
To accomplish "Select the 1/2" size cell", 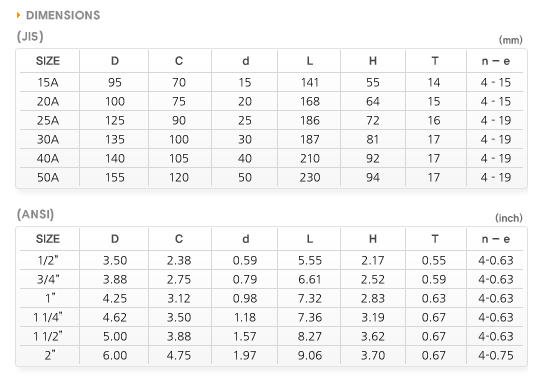I will [x=48, y=260].
